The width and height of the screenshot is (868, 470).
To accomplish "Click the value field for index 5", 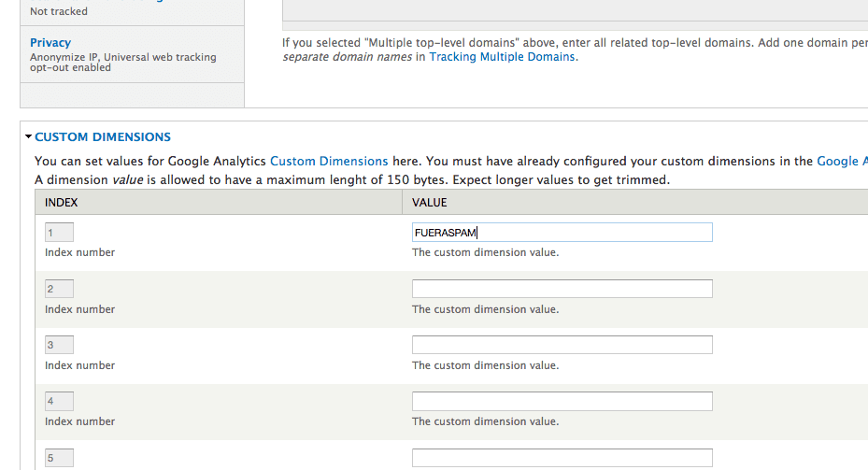I will [x=562, y=458].
